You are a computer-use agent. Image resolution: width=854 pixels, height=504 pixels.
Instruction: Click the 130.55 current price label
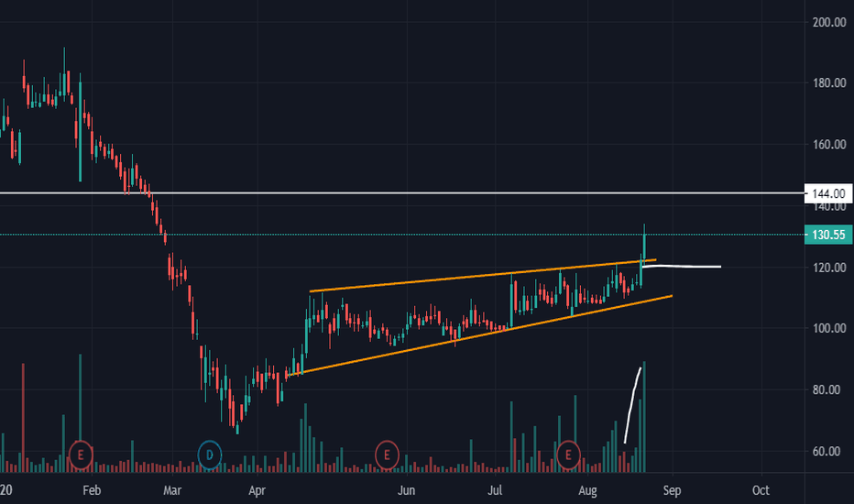pyautogui.click(x=828, y=235)
